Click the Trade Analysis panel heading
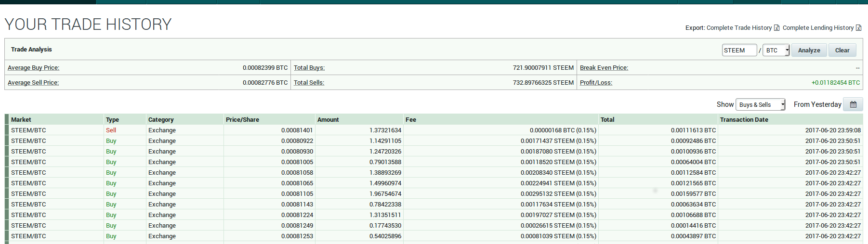This screenshot has height=244, width=868. [31, 50]
